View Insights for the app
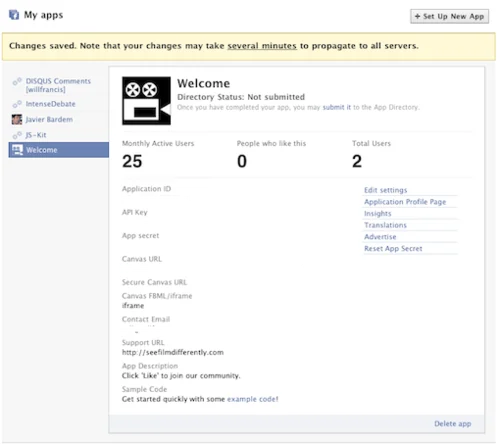The image size is (500, 445). [378, 213]
